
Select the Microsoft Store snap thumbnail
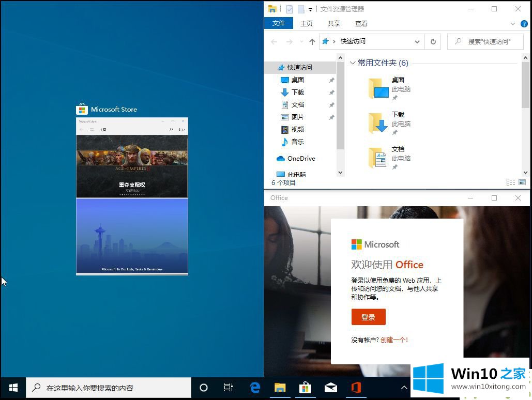click(x=132, y=196)
